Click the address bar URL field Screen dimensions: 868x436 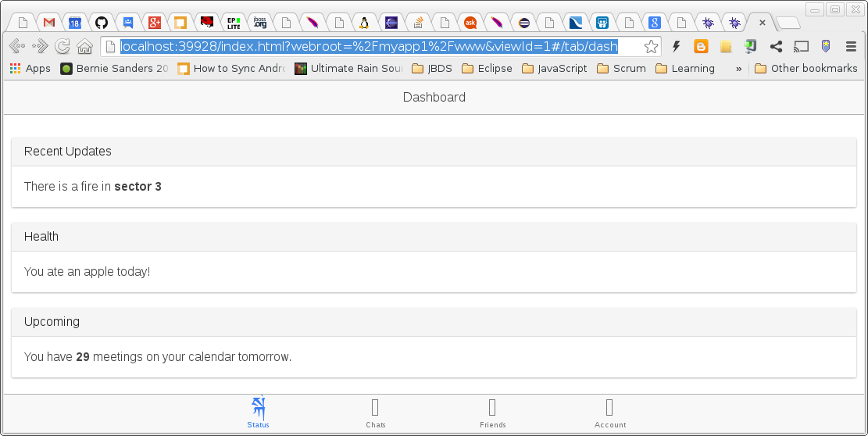375,47
